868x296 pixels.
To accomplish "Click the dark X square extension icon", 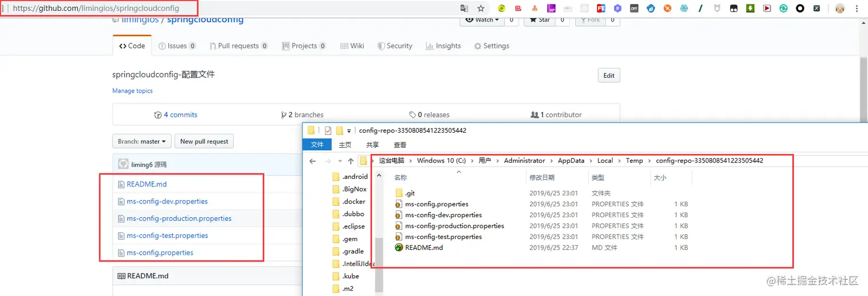I will pyautogui.click(x=816, y=9).
